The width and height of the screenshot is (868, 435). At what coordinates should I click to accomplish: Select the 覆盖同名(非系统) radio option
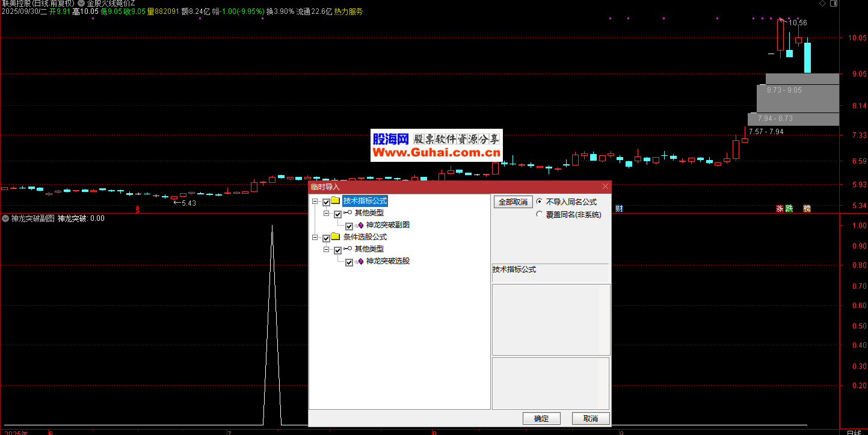click(539, 214)
